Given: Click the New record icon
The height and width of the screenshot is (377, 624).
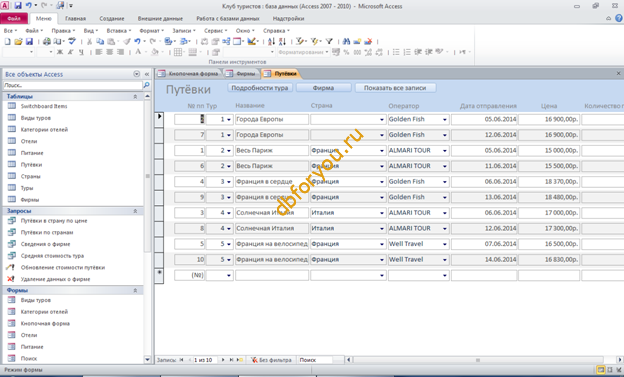Looking at the screenshot, I should coord(357,41).
